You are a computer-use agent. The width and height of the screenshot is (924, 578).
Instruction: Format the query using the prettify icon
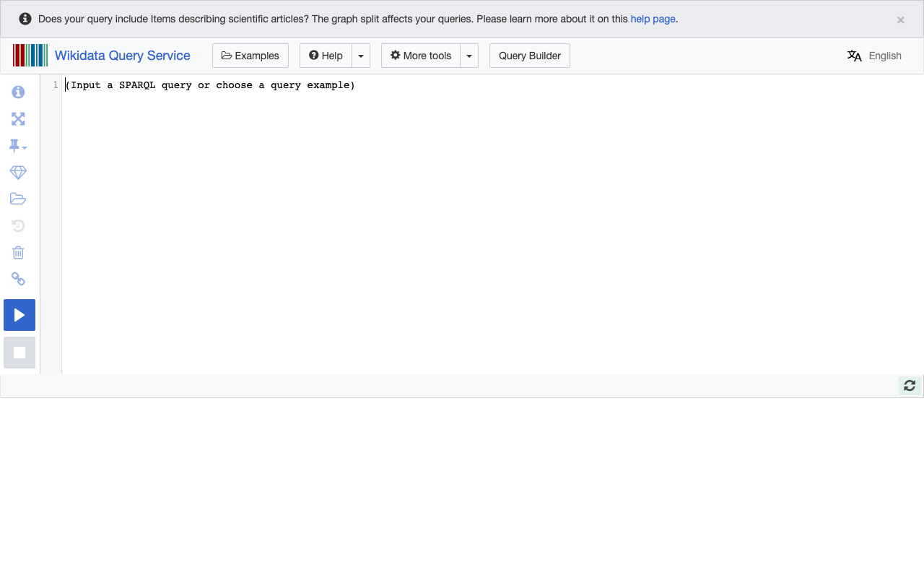coord(17,172)
